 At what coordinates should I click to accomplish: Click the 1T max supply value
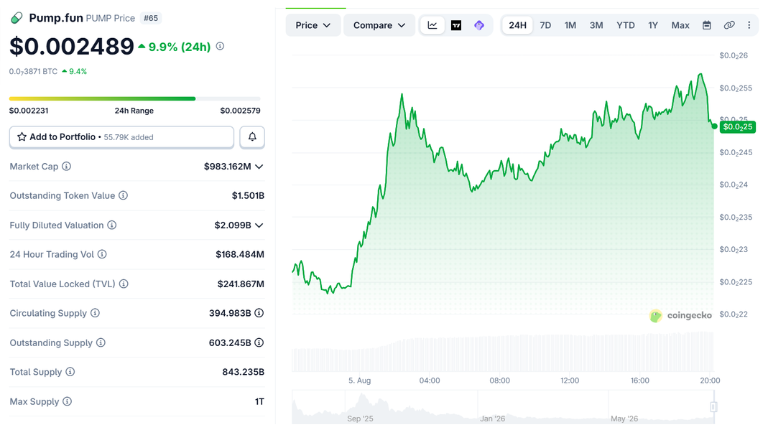(x=260, y=402)
